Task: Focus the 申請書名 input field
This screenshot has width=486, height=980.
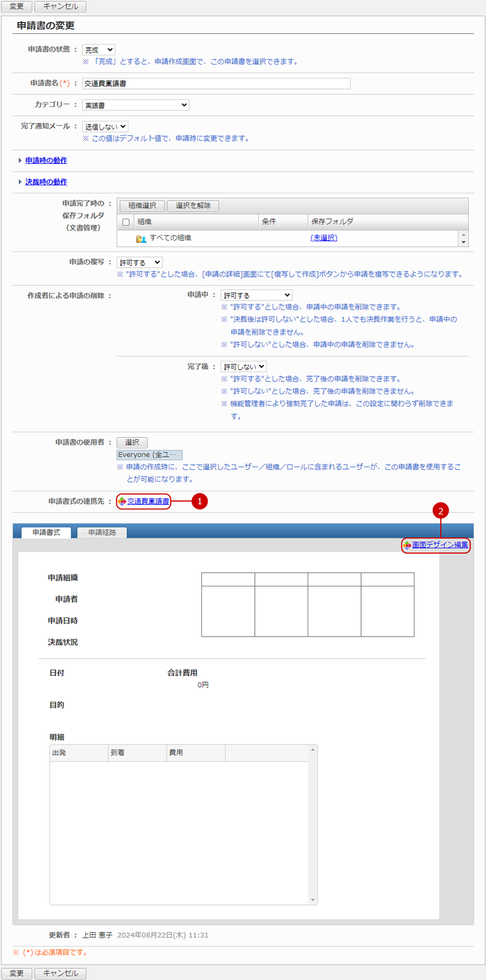Action: (x=216, y=83)
